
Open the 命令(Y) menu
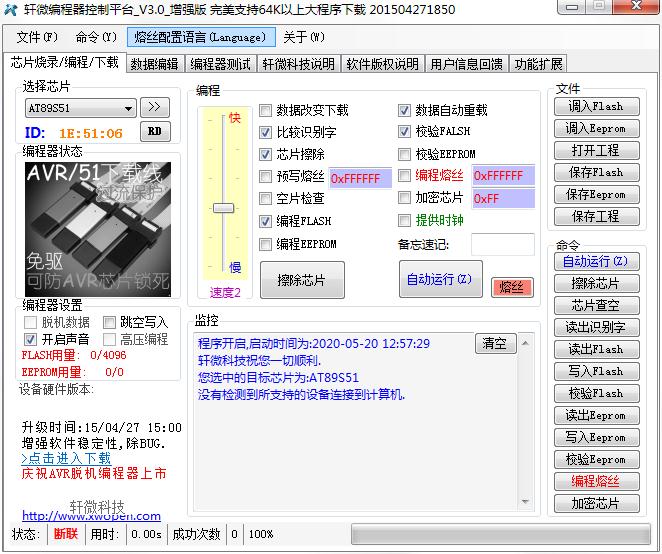96,38
